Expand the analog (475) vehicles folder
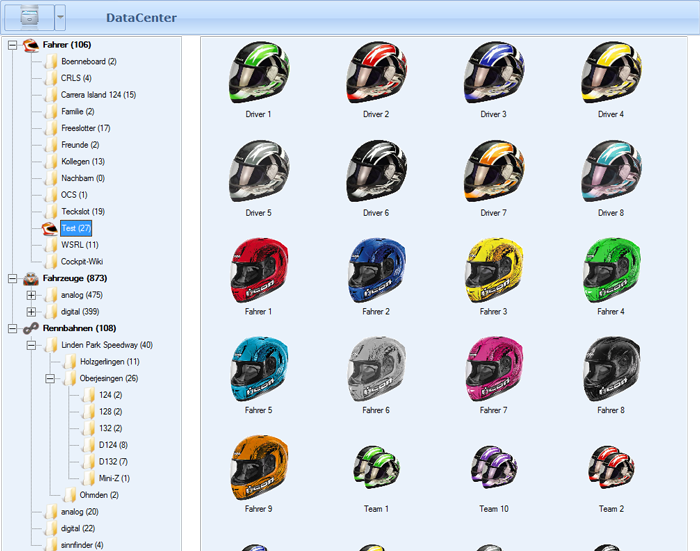700x551 pixels. point(31,295)
